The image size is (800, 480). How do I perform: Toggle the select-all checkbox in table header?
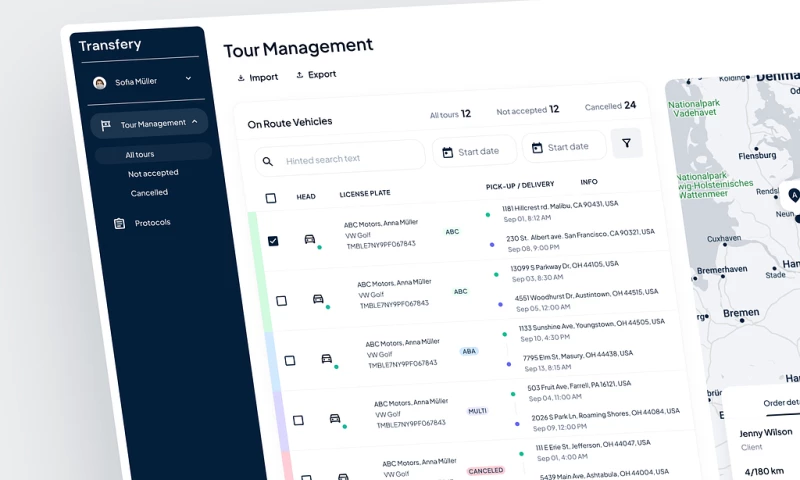coord(271,198)
